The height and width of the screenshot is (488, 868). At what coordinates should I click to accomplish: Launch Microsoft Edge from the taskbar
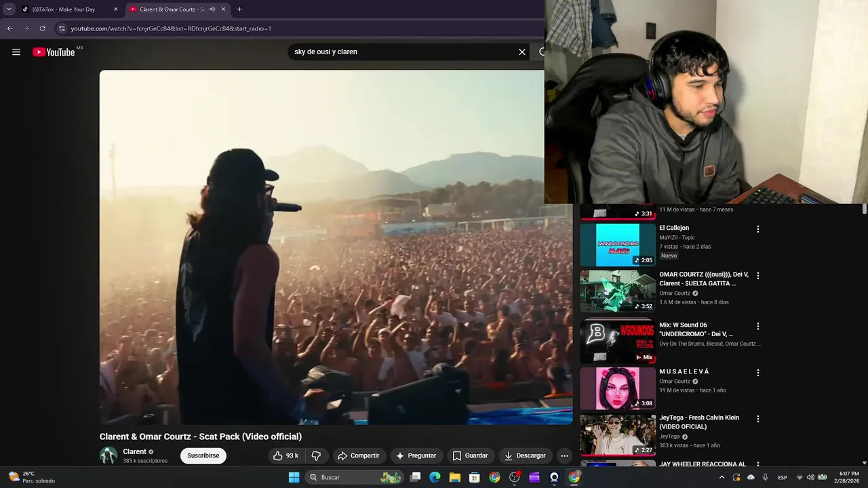click(x=435, y=477)
